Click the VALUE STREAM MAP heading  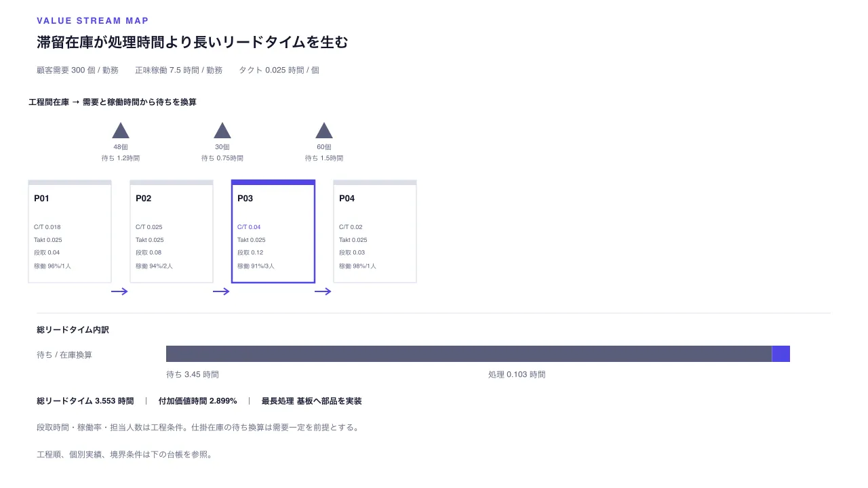click(x=93, y=21)
